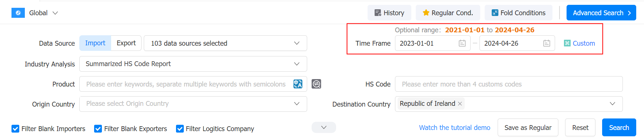Click the search-list icon beside Product field
Viewport: 644px width, 140px height.
click(316, 84)
